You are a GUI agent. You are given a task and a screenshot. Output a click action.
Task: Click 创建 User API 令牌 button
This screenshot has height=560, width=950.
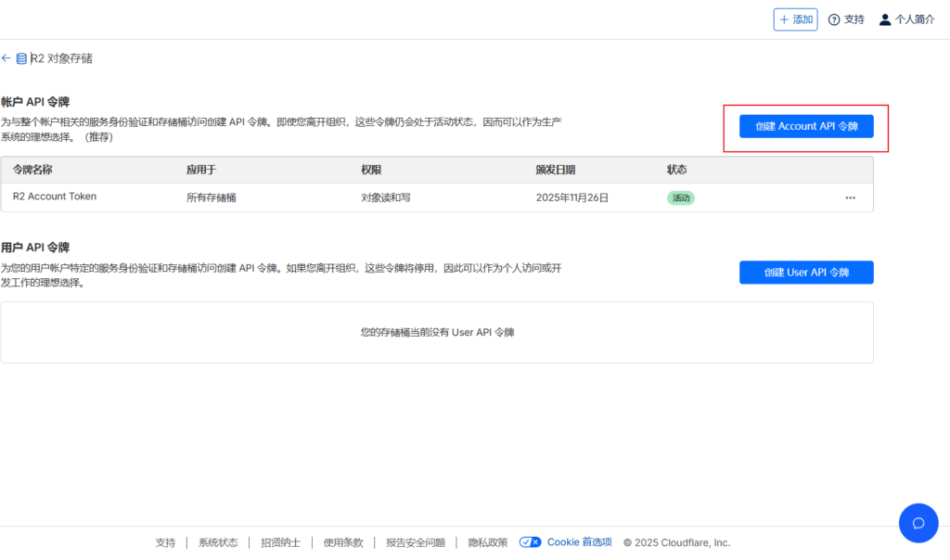805,273
